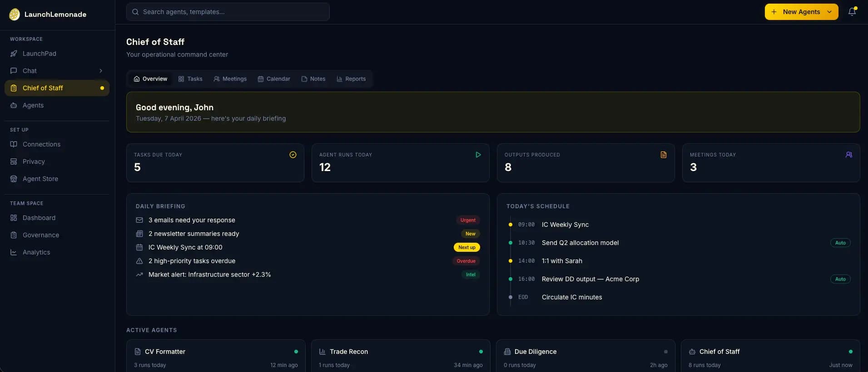Click the envelope icon beside emails briefing

(x=139, y=220)
